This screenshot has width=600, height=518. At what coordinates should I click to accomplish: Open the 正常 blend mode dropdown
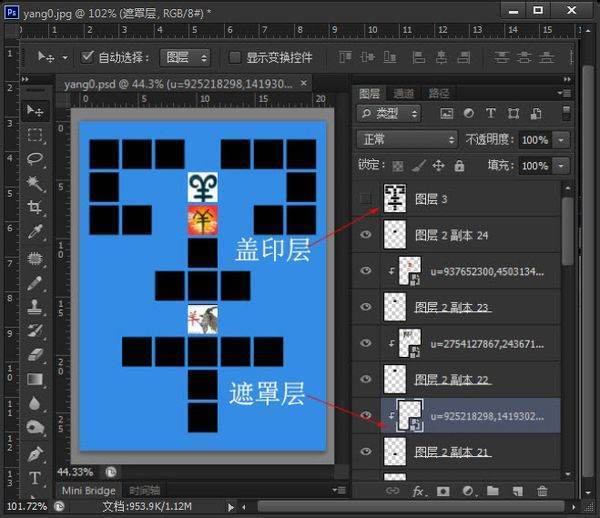tap(406, 139)
